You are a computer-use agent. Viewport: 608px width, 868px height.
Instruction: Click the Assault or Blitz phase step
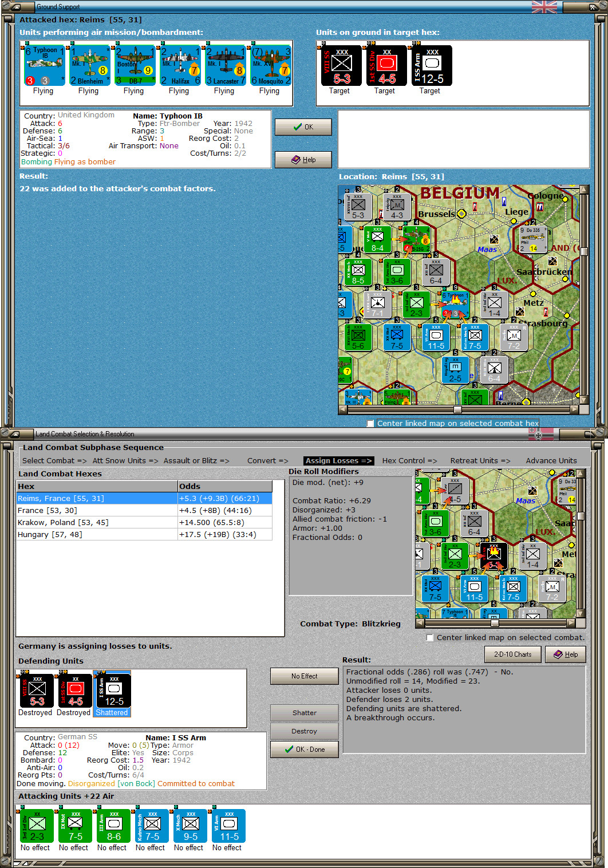[x=196, y=460]
